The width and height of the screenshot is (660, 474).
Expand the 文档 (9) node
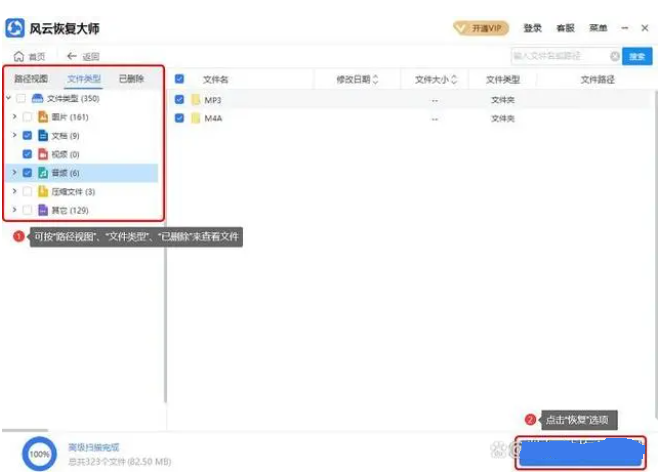tap(15, 135)
